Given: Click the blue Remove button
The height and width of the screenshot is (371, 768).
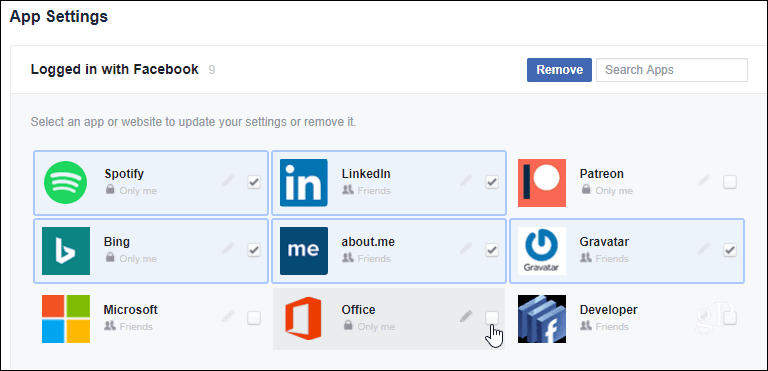Looking at the screenshot, I should (559, 70).
